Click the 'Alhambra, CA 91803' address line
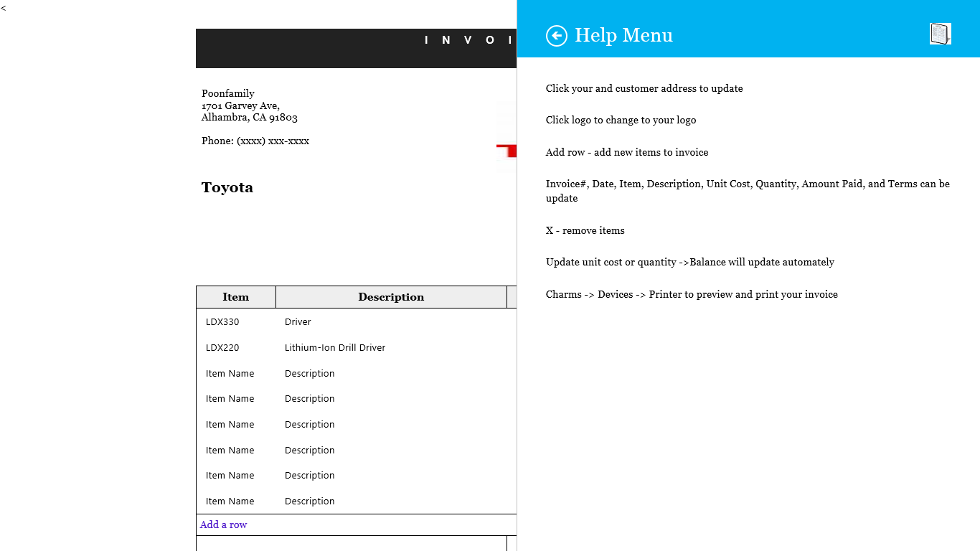Viewport: 980px width, 551px height. point(250,117)
